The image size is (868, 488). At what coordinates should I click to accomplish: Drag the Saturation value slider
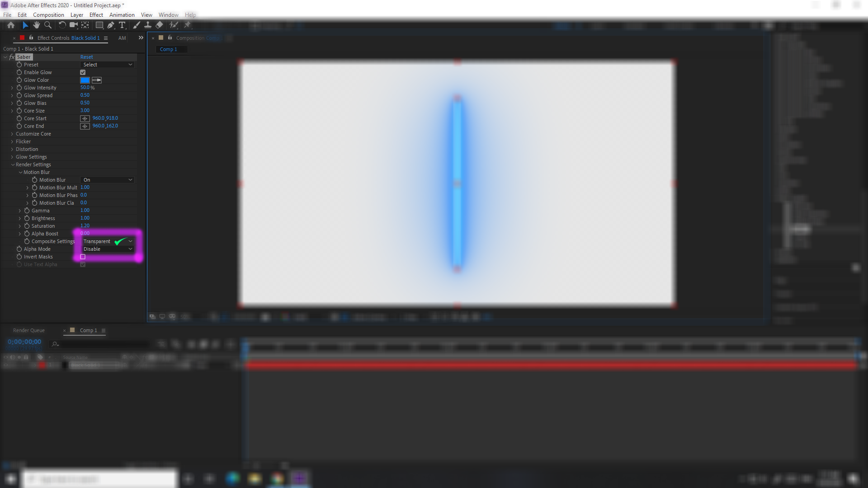tap(85, 226)
